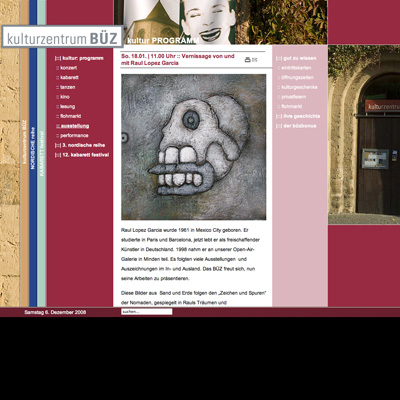Open the performance category
Screen dimensions: 400x400
tap(72, 136)
